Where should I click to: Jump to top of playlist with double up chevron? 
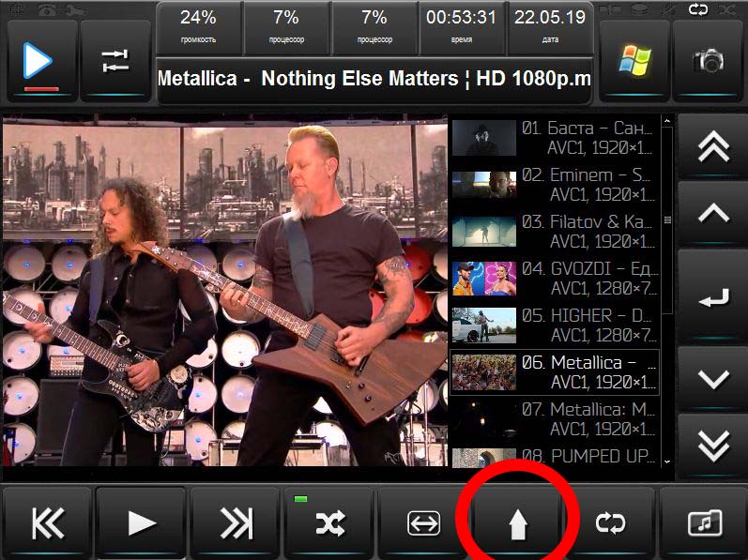713,146
